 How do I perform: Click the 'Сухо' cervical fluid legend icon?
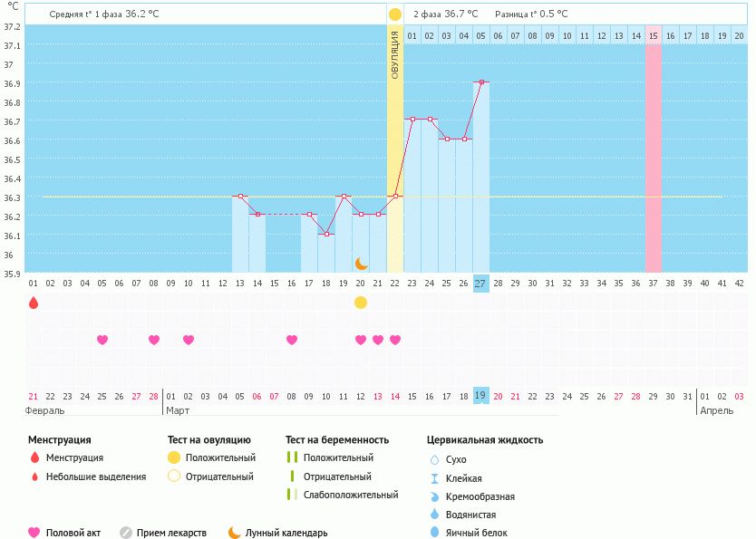tap(434, 459)
